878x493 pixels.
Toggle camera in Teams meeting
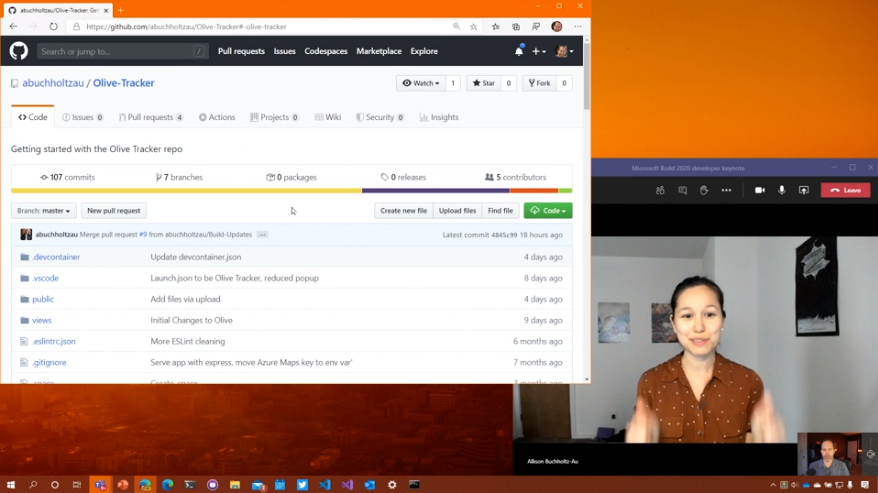coord(759,190)
